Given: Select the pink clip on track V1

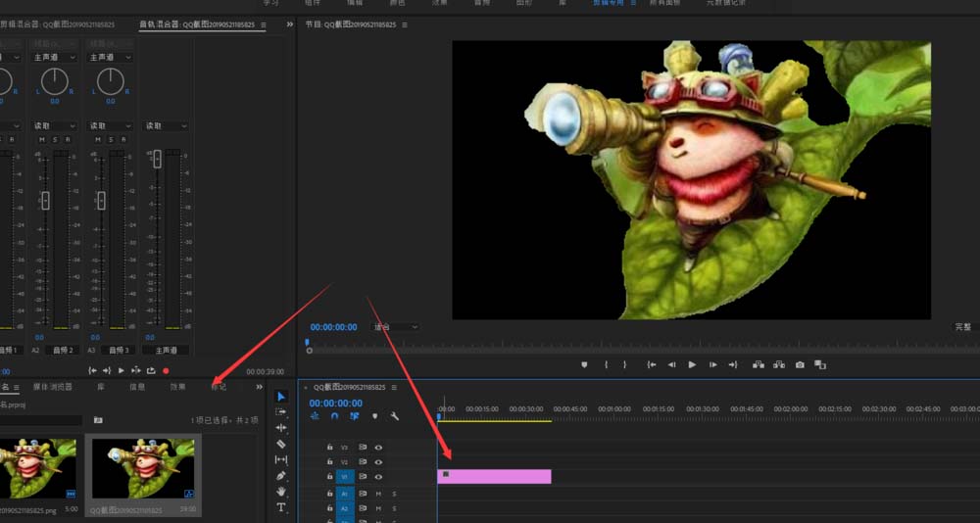Looking at the screenshot, I should [494, 477].
